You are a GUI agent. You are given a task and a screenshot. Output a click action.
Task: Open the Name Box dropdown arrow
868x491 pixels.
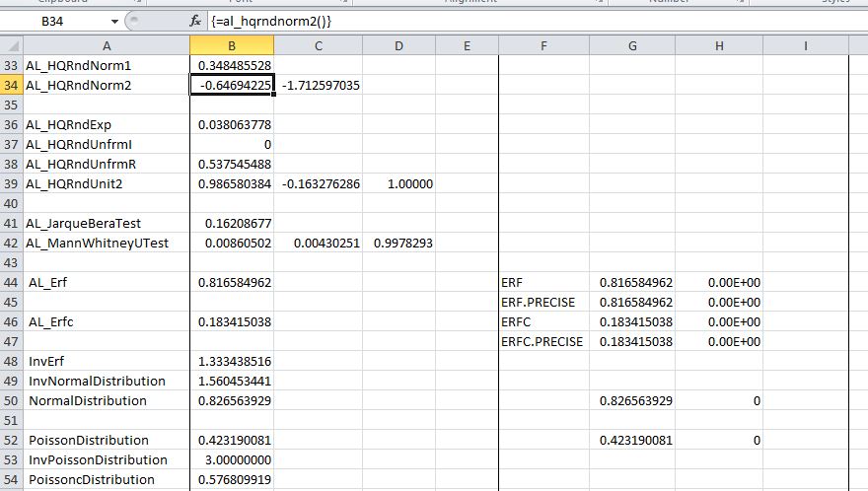pos(114,21)
